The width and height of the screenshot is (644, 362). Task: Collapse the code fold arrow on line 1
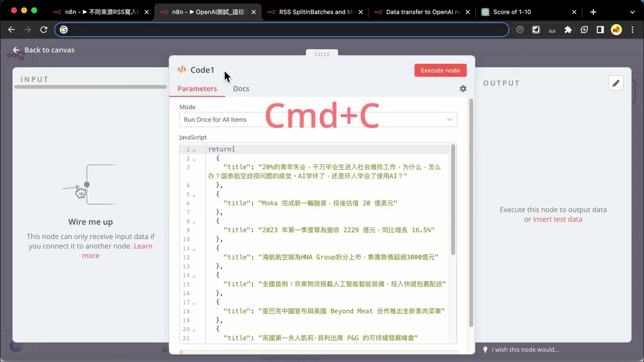coord(194,150)
